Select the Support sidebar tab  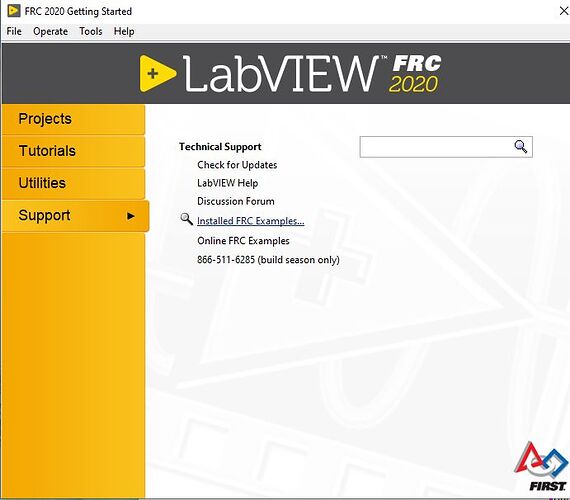tap(75, 215)
